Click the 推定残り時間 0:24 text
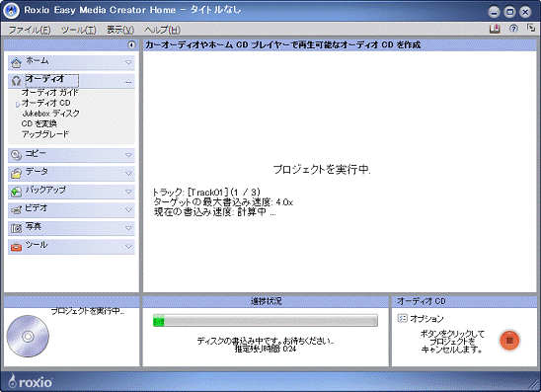Viewport: 541px width, 392px height. pyautogui.click(x=266, y=349)
